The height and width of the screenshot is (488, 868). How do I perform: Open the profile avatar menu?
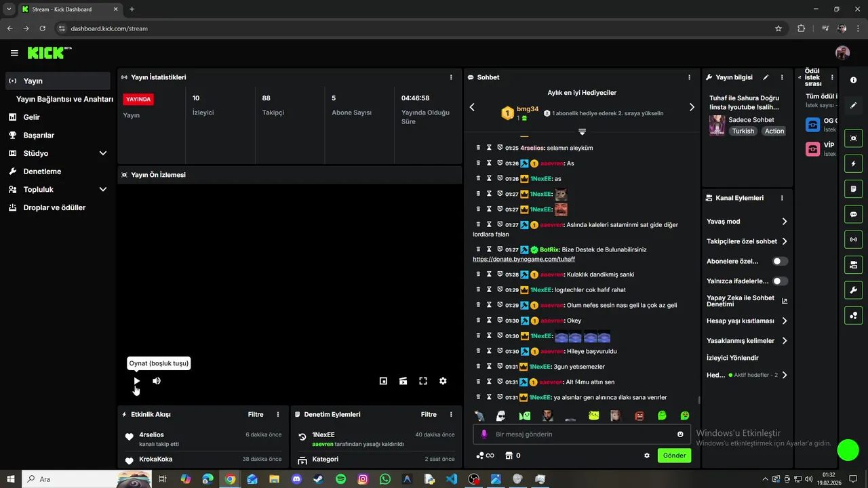(x=842, y=53)
